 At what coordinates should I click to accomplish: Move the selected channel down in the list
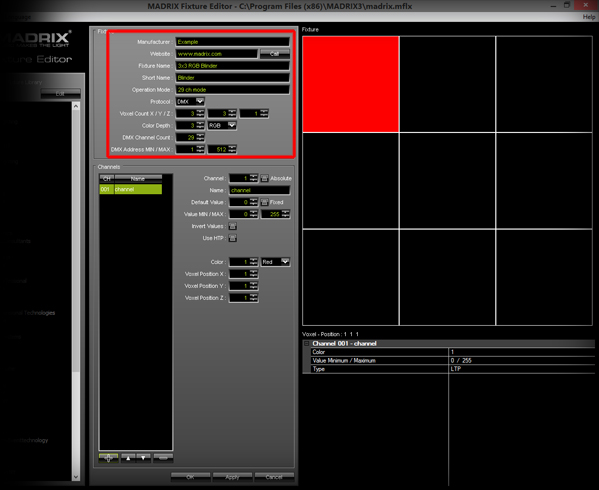pos(143,458)
